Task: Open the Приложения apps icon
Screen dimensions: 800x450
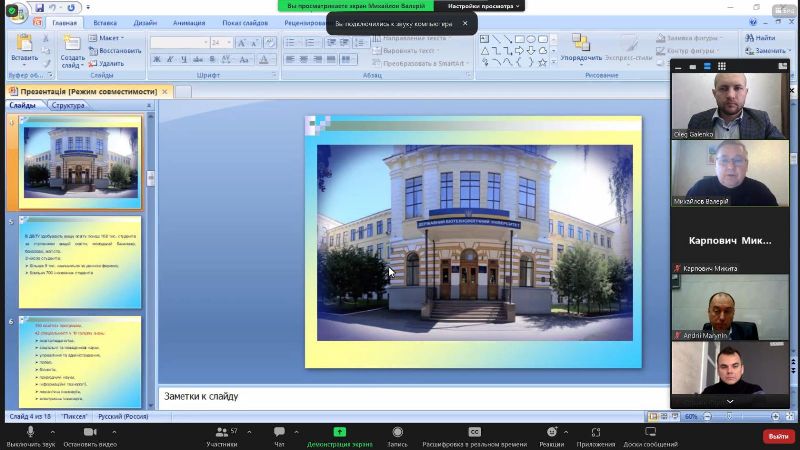Action: pyautogui.click(x=596, y=432)
